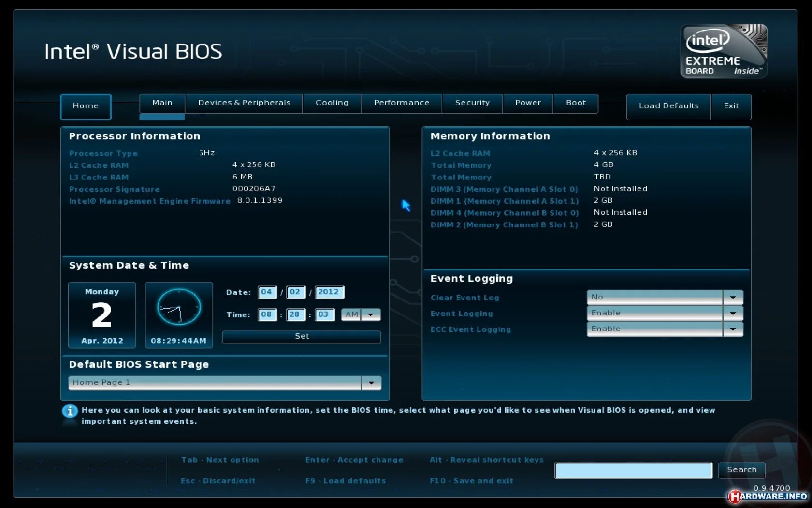The height and width of the screenshot is (508, 812).
Task: Go to the Security tab
Action: coord(472,103)
